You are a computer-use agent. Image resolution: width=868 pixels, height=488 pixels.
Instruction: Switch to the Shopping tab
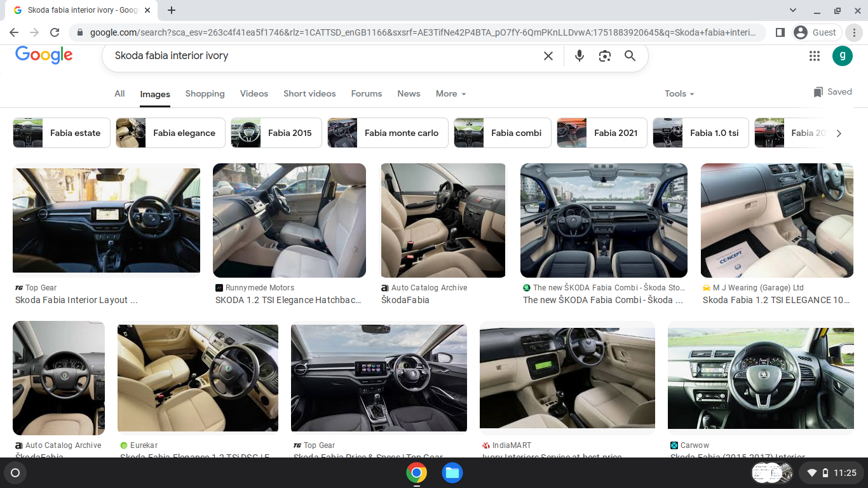205,93
